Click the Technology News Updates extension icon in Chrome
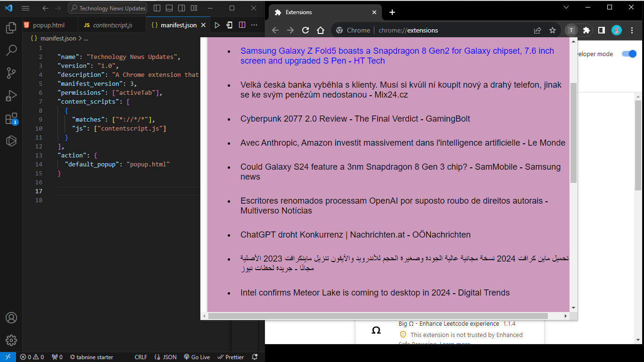This screenshot has width=644, height=362. [571, 30]
